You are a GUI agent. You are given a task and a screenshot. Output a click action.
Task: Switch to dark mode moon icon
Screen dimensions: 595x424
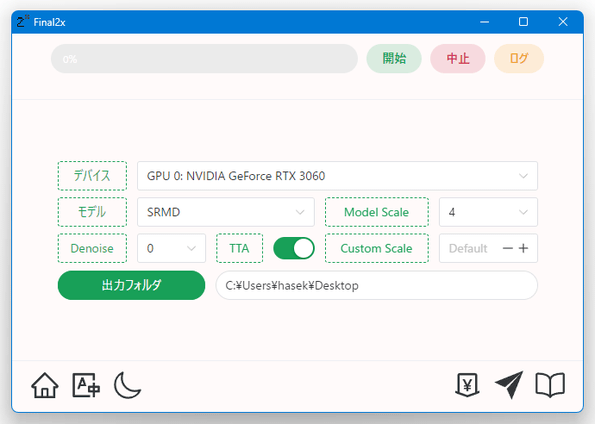click(128, 385)
